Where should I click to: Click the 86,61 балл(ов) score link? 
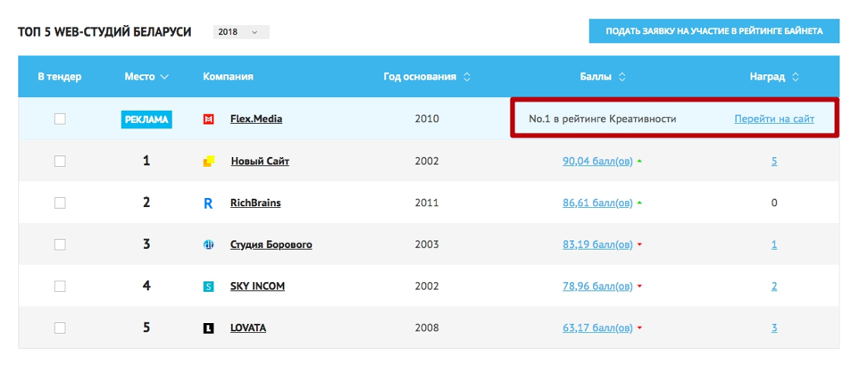[x=597, y=203]
